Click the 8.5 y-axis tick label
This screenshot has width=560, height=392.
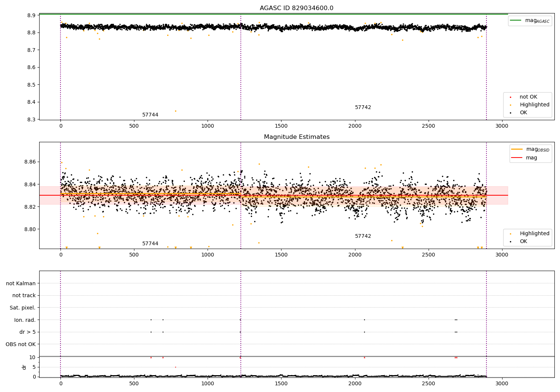click(x=31, y=85)
